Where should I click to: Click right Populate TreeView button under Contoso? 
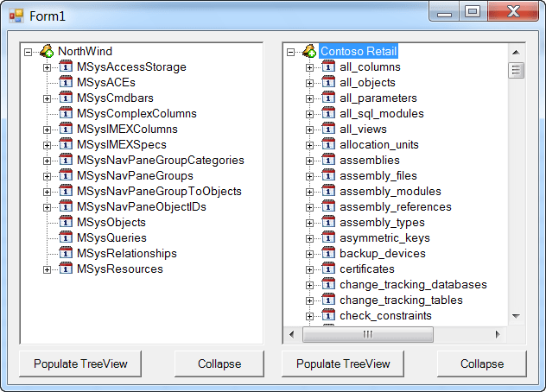tap(343, 364)
